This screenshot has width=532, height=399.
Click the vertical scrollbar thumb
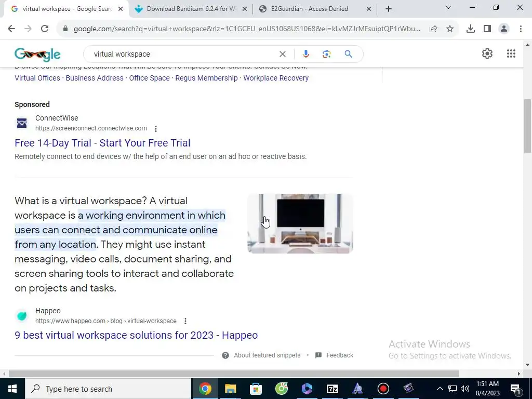point(528,126)
